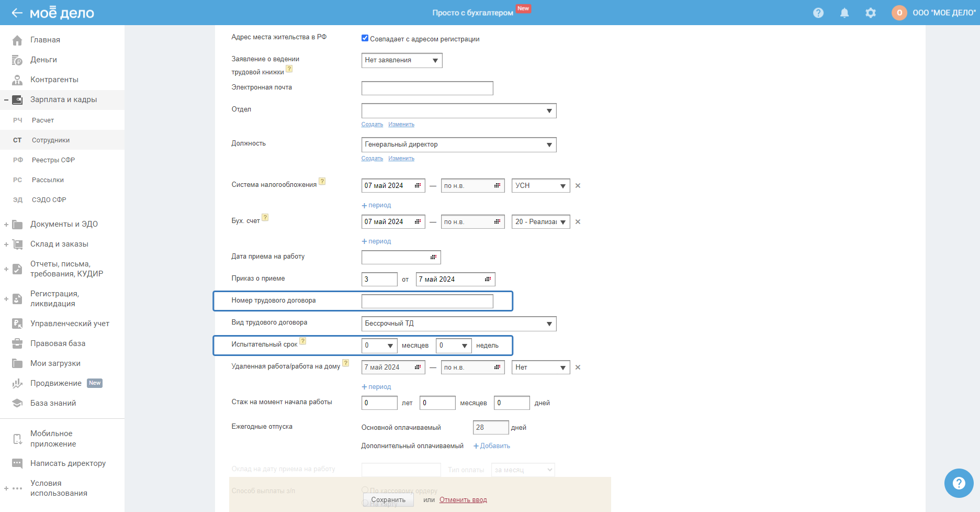
Task: Click the Мои загрузки folder icon
Action: point(17,364)
